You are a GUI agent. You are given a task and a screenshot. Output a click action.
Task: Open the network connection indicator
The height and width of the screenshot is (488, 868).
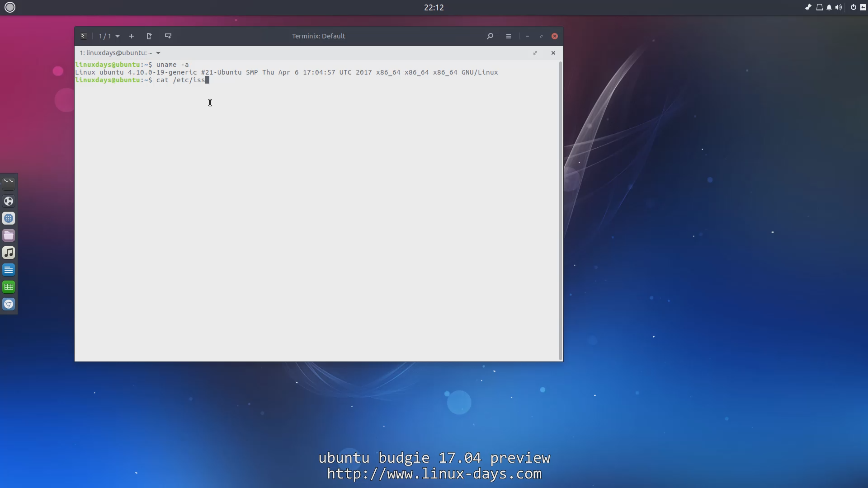(x=808, y=7)
